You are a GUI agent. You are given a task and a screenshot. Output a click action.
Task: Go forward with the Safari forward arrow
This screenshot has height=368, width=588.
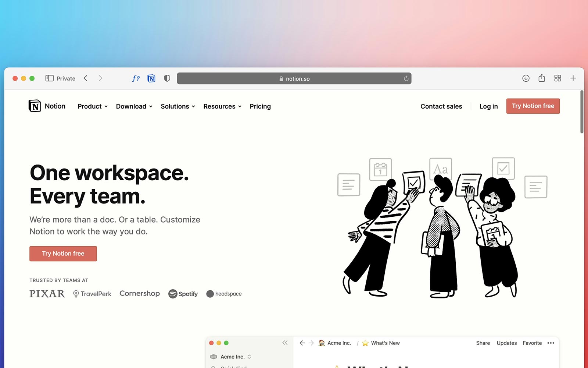pos(100,78)
